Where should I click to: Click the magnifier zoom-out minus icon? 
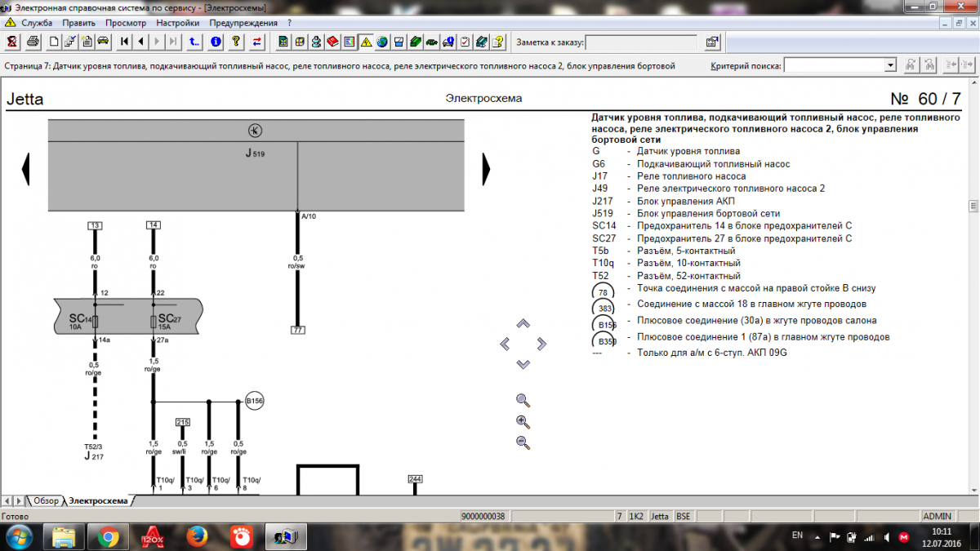523,443
